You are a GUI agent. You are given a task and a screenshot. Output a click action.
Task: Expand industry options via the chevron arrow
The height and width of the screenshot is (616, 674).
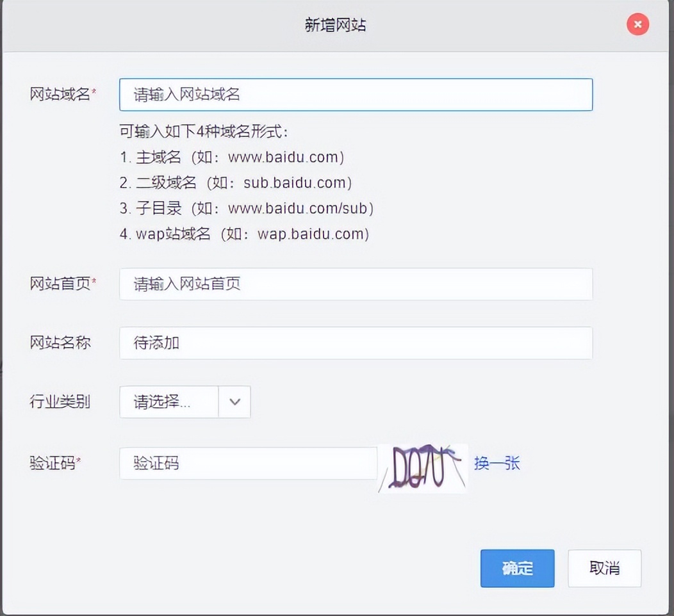234,402
